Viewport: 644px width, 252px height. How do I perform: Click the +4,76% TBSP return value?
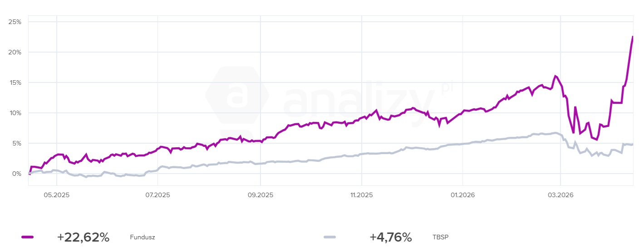(390, 237)
